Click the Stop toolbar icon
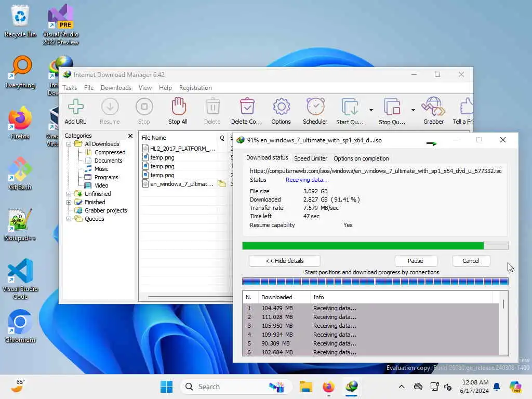Viewport: 532px width, 399px height. [x=144, y=111]
